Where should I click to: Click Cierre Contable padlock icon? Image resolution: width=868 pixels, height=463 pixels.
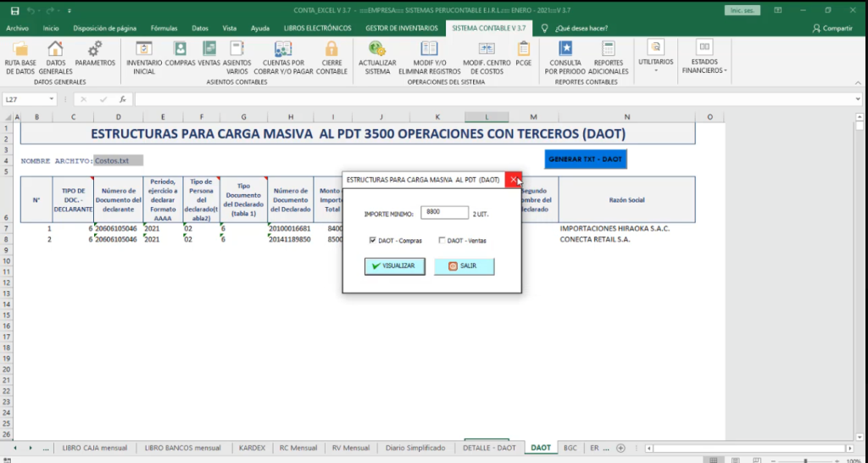(331, 48)
